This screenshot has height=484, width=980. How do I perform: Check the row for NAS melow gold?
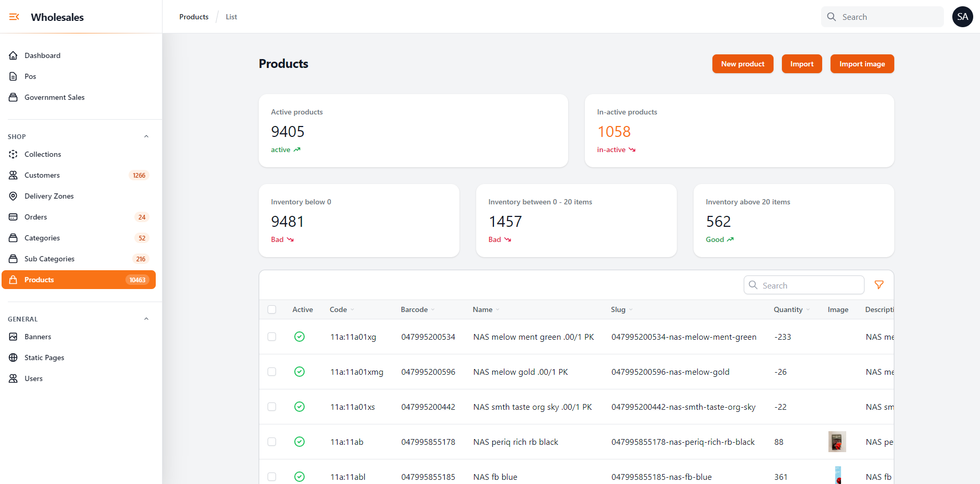coord(272,372)
